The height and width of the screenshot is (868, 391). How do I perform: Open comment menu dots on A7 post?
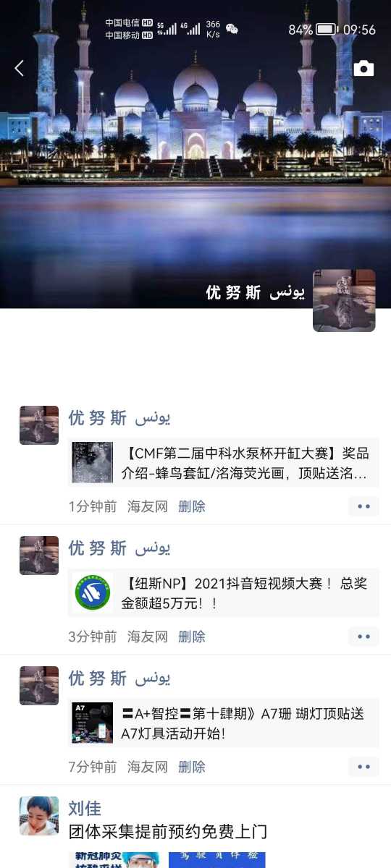(363, 767)
